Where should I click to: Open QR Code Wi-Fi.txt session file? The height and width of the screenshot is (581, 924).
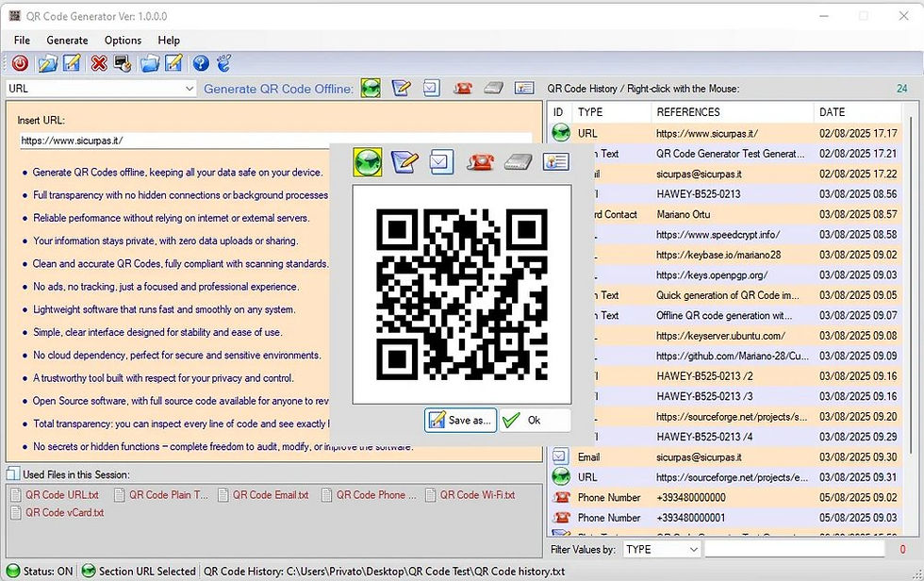pos(470,495)
